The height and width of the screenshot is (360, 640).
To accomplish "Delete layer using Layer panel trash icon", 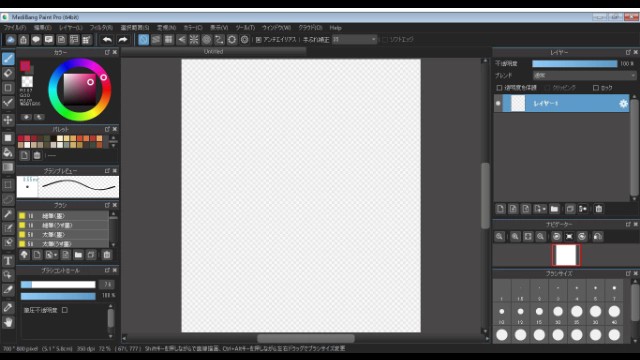I will click(599, 209).
